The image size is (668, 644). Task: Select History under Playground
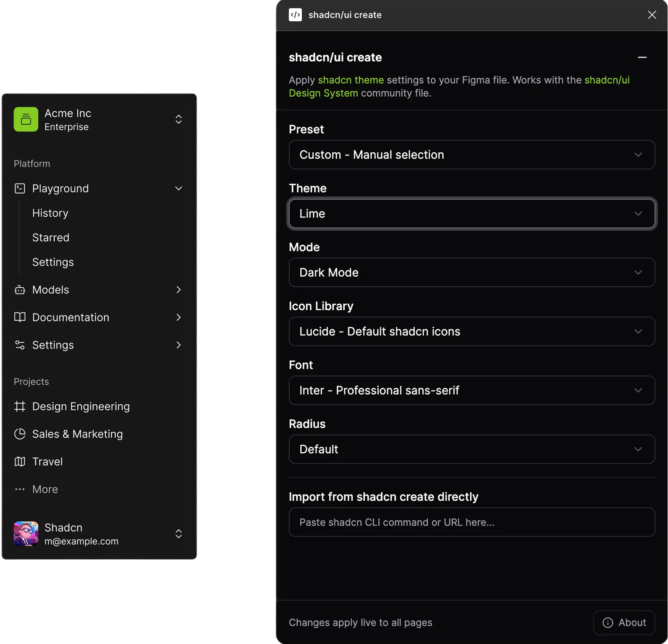(50, 213)
